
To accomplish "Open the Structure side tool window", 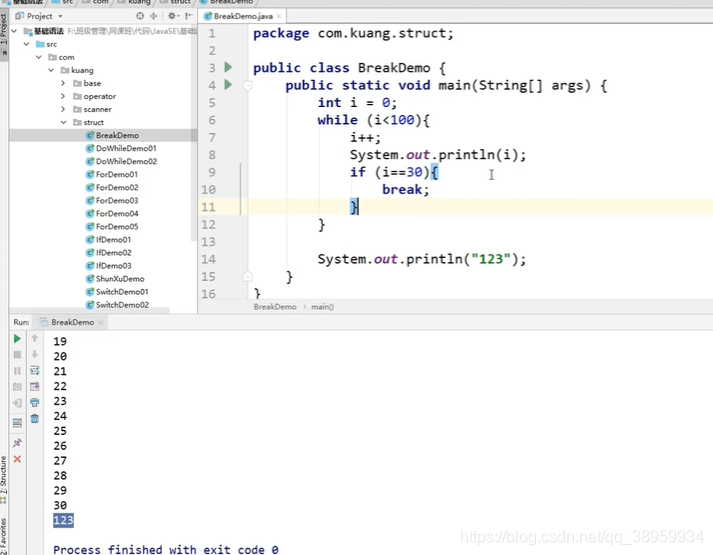I will click(x=4, y=478).
